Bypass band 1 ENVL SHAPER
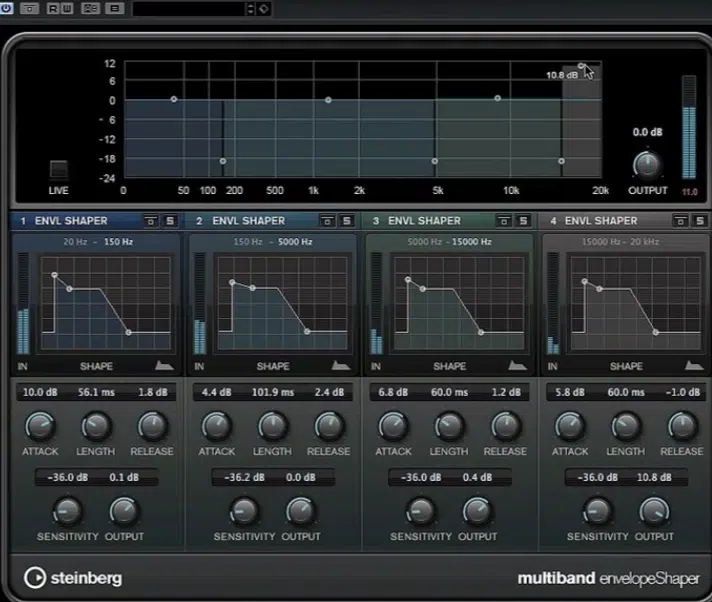The width and height of the screenshot is (712, 602). [x=151, y=221]
